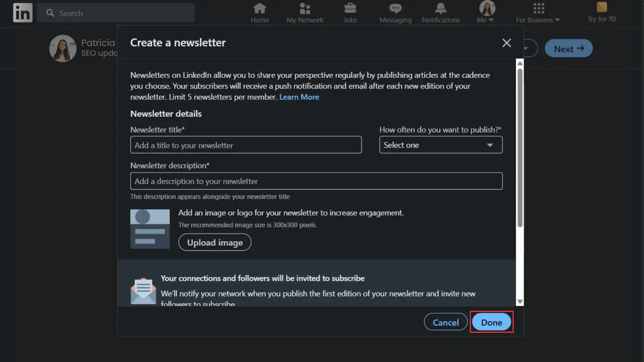This screenshot has height=362, width=644.
Task: Click the LinkedIn home logo
Action: pyautogui.click(x=23, y=12)
